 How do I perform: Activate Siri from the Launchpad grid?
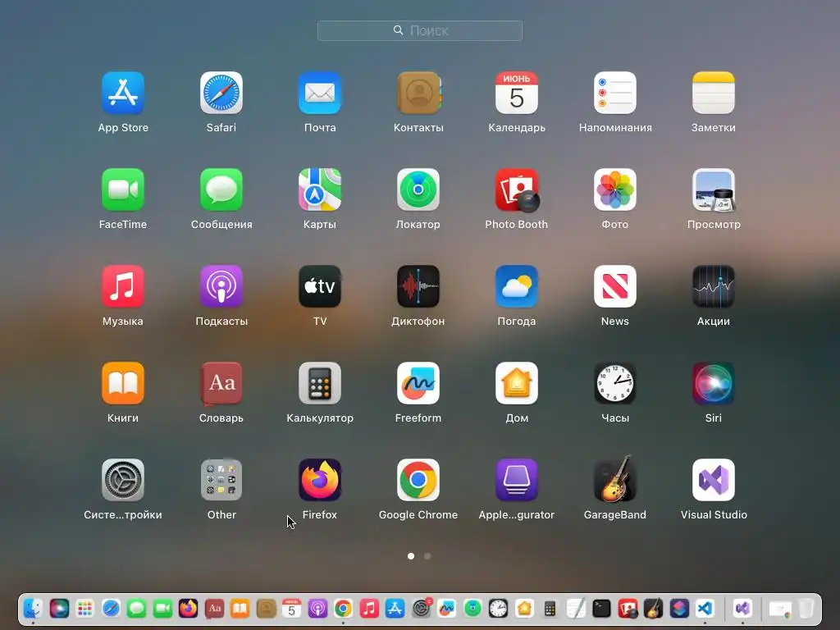tap(714, 384)
